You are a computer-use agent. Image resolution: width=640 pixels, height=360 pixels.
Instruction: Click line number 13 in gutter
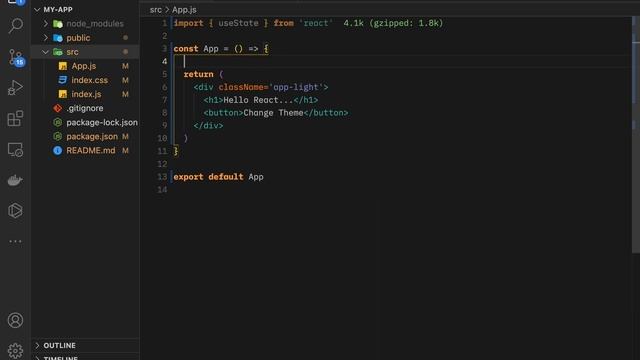(162, 177)
